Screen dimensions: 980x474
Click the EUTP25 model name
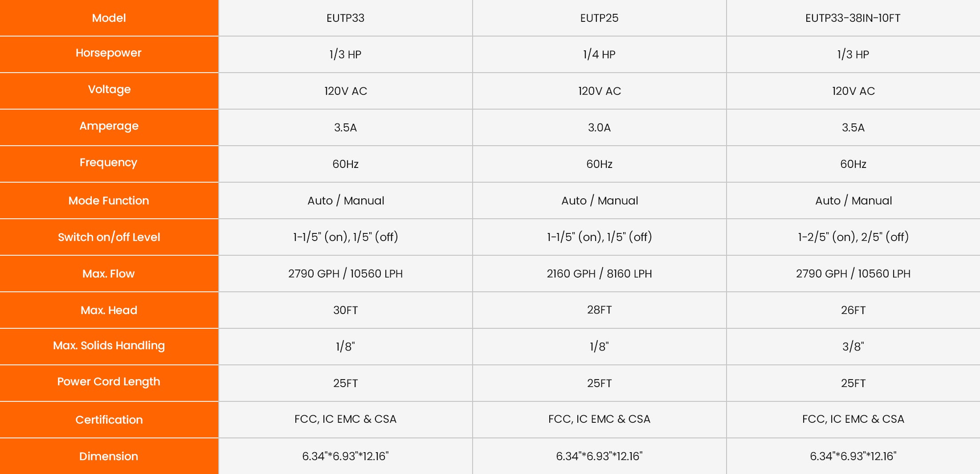point(599,18)
